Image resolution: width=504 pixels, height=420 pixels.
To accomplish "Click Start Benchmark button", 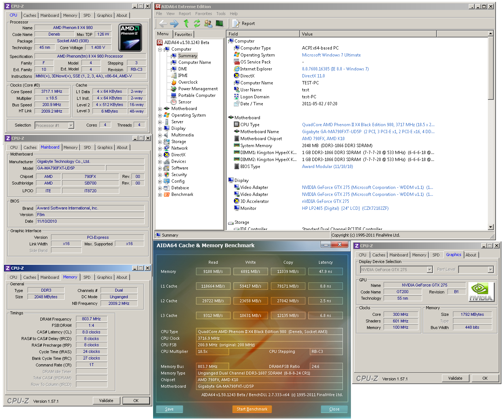I will (x=252, y=409).
